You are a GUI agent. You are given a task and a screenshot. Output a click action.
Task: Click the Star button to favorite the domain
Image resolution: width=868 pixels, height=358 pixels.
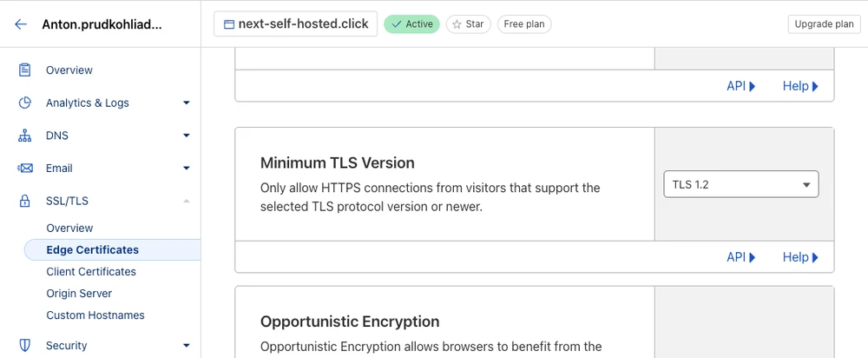pos(468,24)
